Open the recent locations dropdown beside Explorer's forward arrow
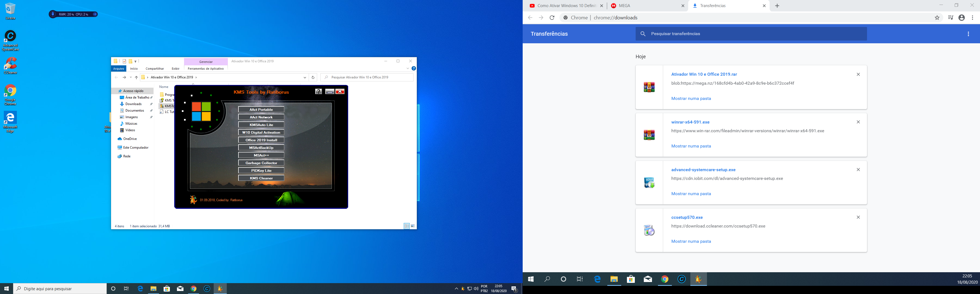This screenshot has width=980, height=294. 130,77
